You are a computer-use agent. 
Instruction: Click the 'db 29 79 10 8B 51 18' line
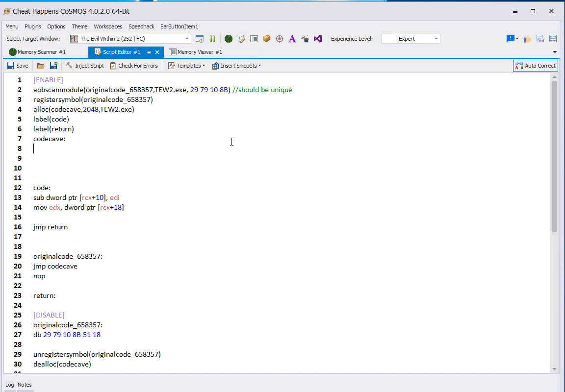tap(67, 335)
